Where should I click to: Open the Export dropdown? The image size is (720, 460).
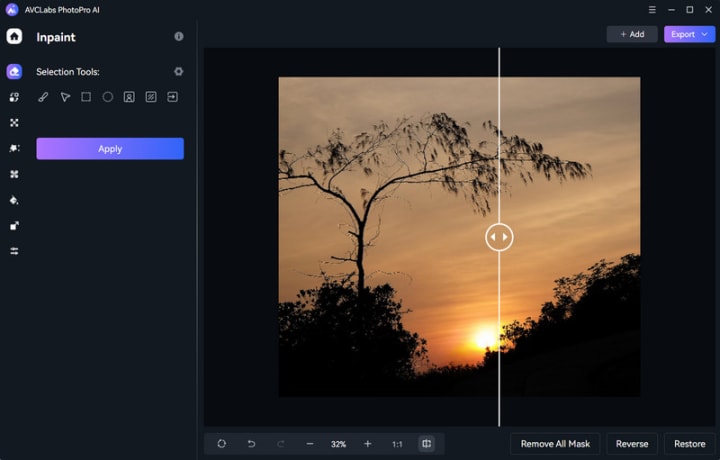(x=689, y=34)
